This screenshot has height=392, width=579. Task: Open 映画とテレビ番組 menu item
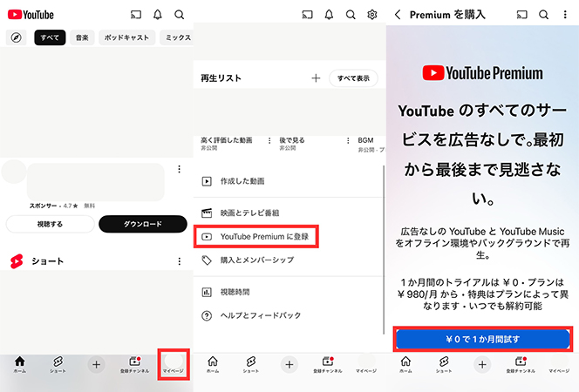pyautogui.click(x=288, y=213)
